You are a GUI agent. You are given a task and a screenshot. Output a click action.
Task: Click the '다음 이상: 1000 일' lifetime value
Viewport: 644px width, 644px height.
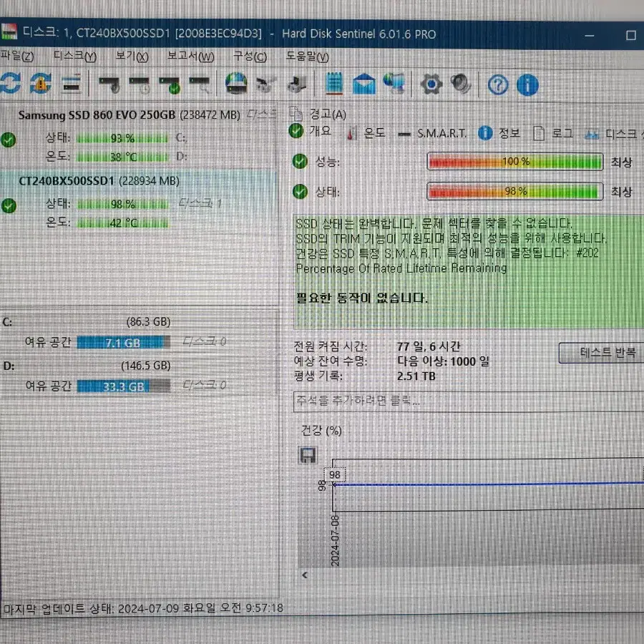pyautogui.click(x=443, y=361)
